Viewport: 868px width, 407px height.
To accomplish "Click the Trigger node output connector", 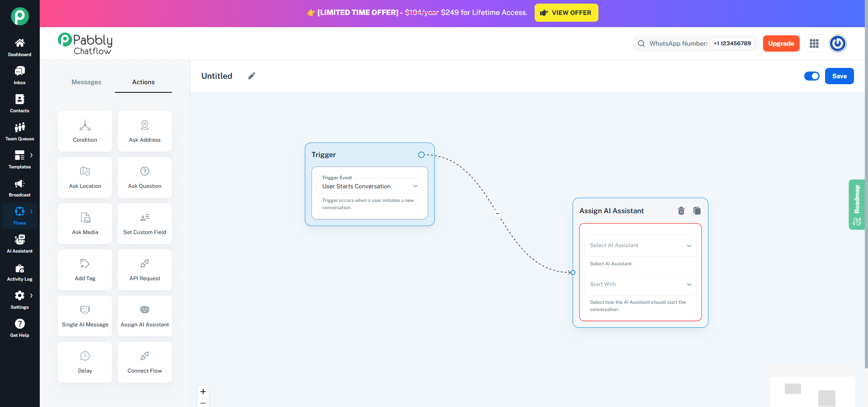I will coord(421,155).
